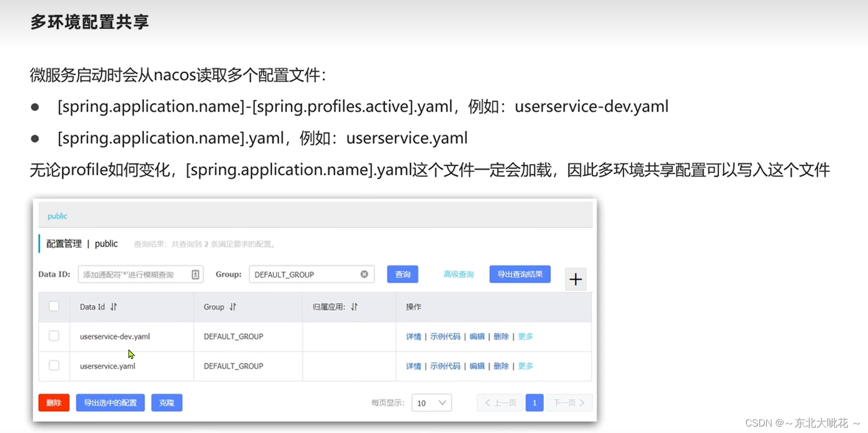868x433 pixels.
Task: Open 高级查询 advanced search
Action: click(x=459, y=274)
